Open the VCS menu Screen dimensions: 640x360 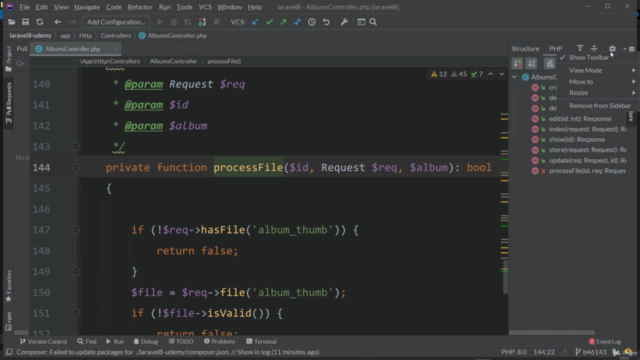coord(205,7)
